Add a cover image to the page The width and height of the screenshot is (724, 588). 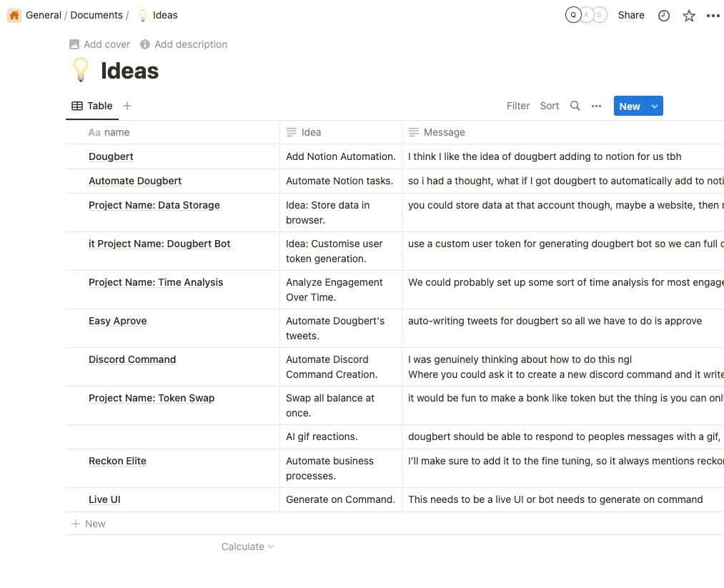coord(99,44)
